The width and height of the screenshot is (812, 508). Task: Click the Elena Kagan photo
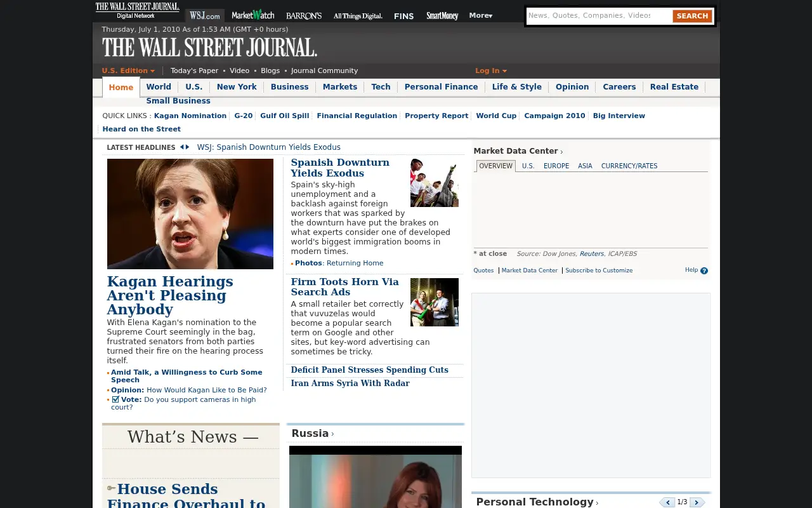coord(190,214)
